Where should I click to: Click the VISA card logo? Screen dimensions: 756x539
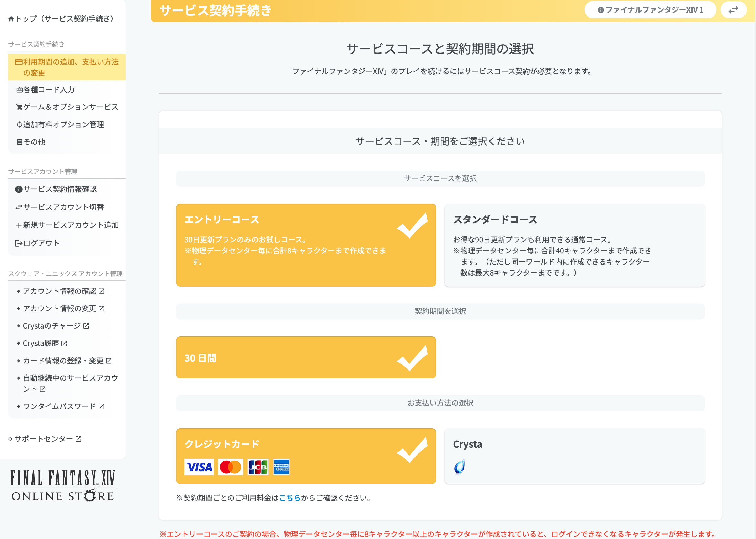coord(199,467)
